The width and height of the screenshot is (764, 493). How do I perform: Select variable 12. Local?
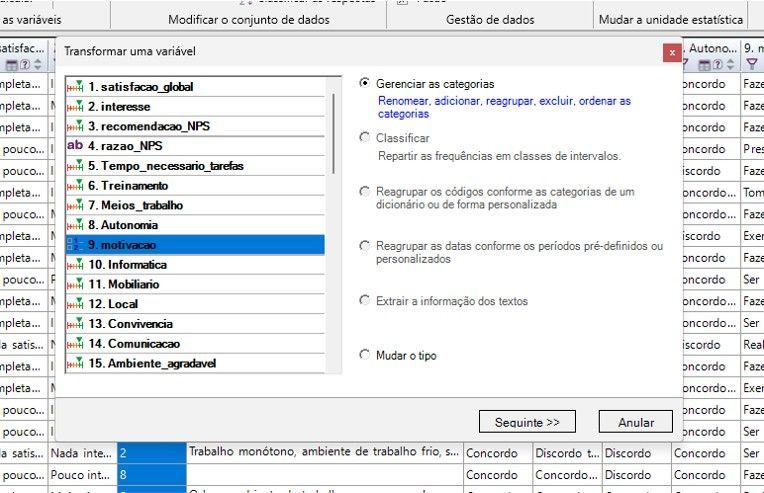195,304
